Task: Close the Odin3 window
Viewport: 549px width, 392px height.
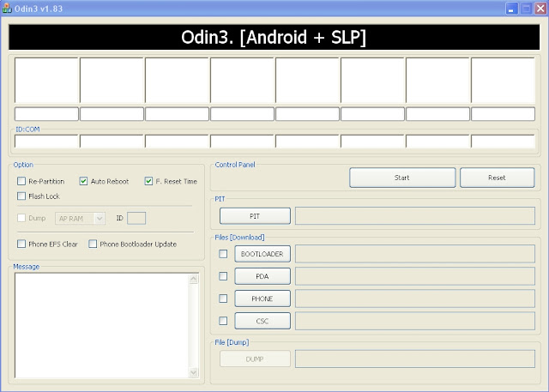Action: point(540,9)
